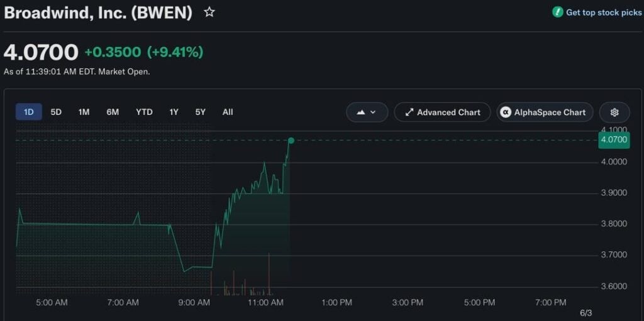Select the 1D time range tab
The image size is (644, 321).
[29, 112]
